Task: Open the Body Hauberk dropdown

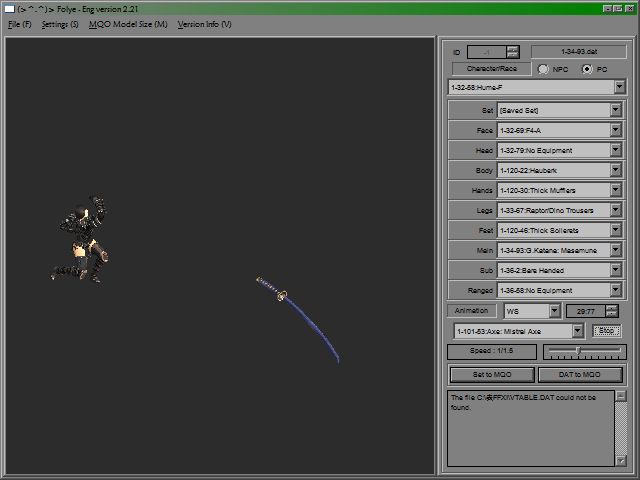Action: 617,170
